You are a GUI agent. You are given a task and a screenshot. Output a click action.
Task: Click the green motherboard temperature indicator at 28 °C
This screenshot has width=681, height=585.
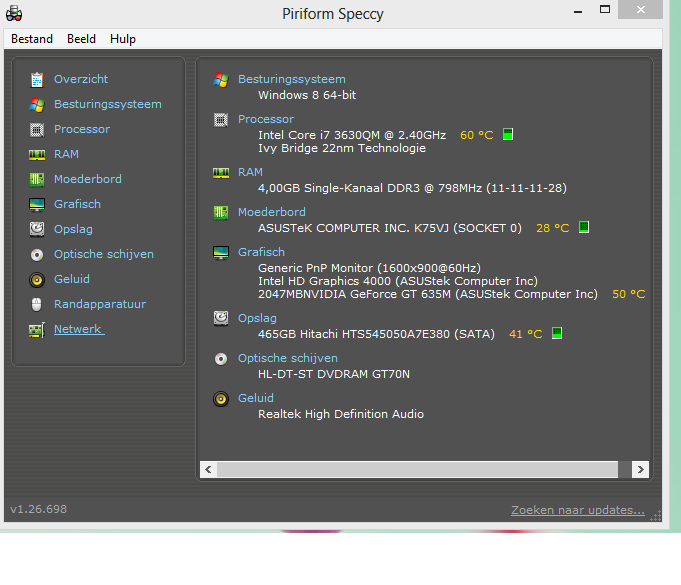(x=584, y=227)
